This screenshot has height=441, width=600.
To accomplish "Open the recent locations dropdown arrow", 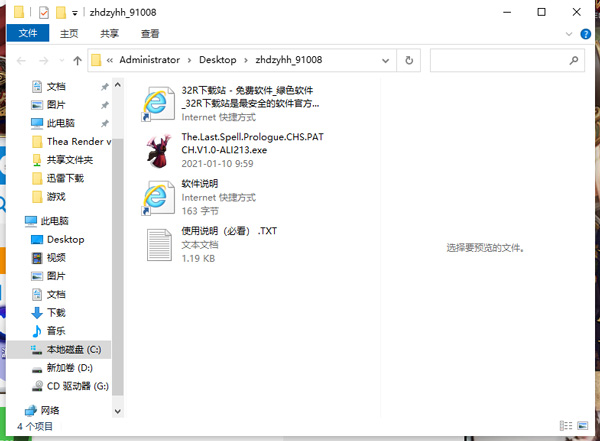I will click(x=62, y=60).
